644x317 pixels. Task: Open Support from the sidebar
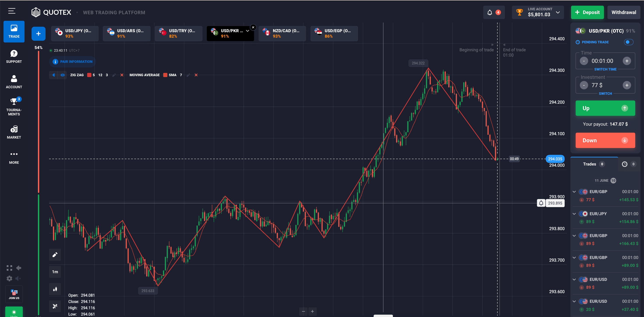pyautogui.click(x=14, y=57)
